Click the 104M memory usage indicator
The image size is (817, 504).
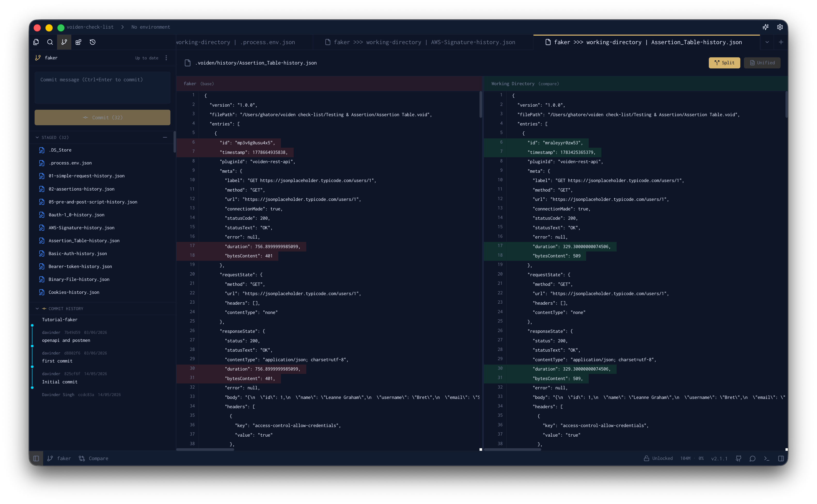click(x=685, y=458)
